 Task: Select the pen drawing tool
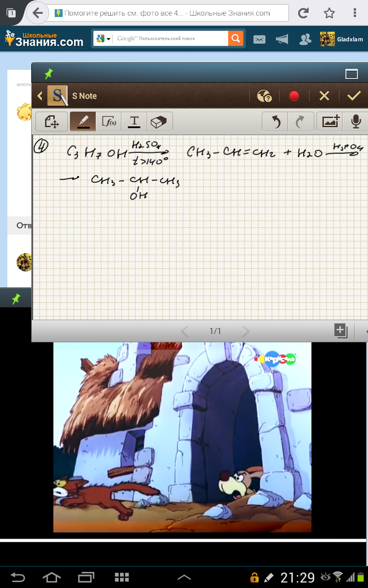pyautogui.click(x=83, y=122)
